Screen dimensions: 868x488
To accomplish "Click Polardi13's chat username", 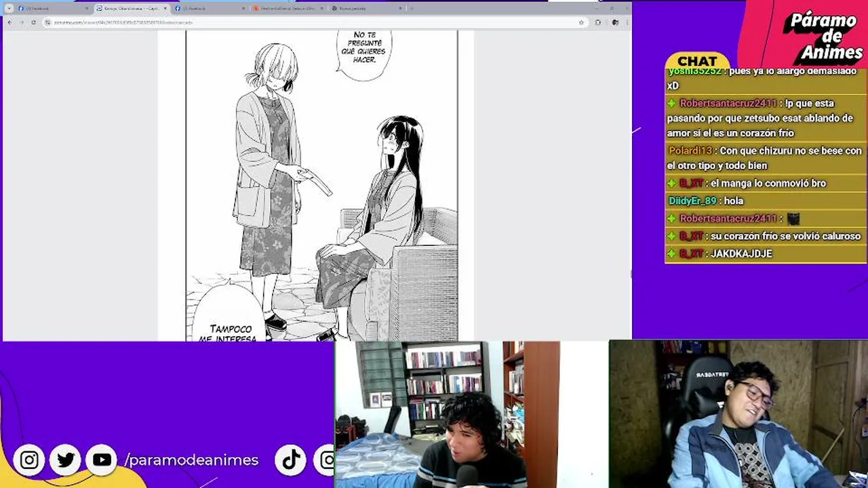I will [x=690, y=150].
